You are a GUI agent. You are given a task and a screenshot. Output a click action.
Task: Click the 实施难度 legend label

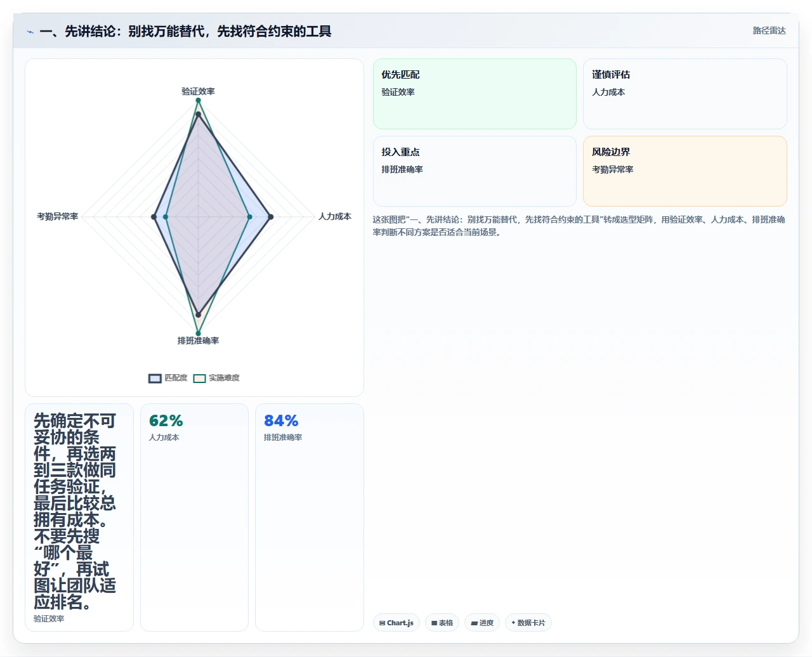224,378
